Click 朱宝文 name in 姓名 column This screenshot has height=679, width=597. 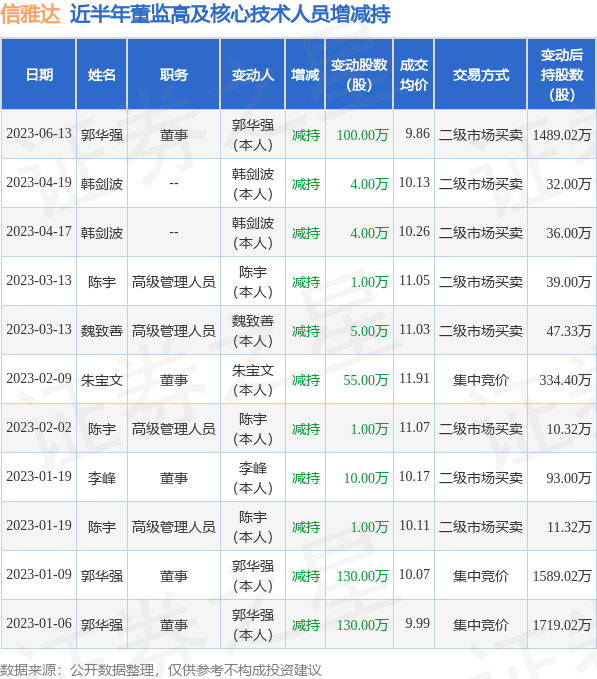[x=102, y=380]
